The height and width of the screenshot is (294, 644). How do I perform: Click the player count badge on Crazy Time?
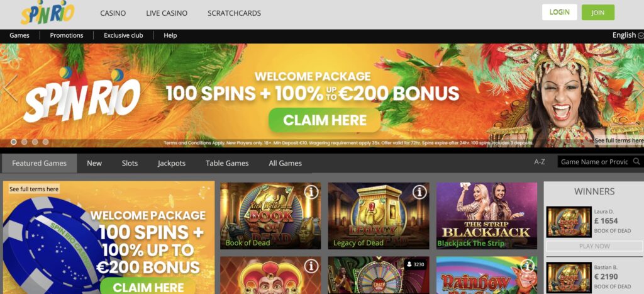click(x=415, y=264)
